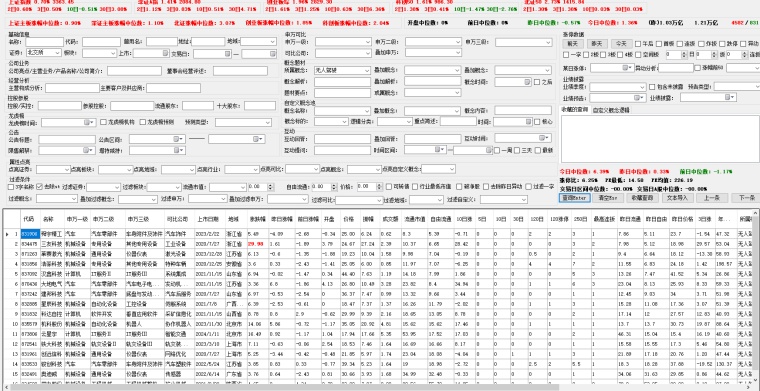This screenshot has height=391, width=760.
Task: Open the 业绩季度 dropdown
Action: coord(618,87)
